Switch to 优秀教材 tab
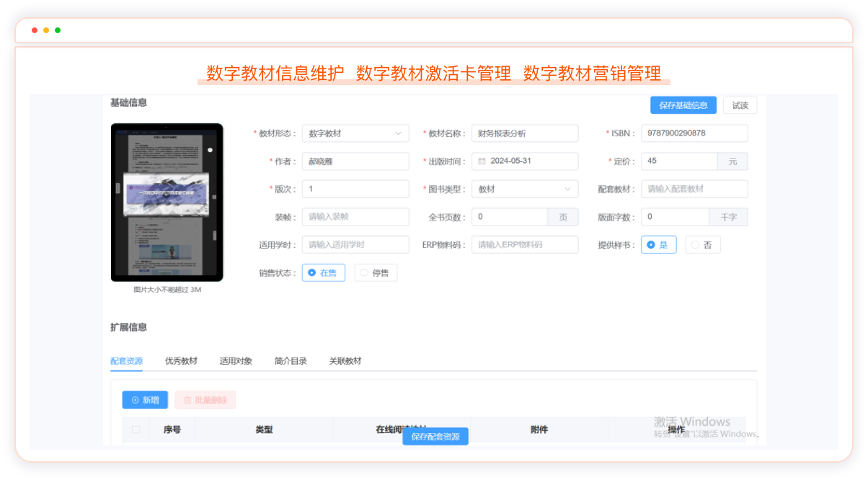 181,361
